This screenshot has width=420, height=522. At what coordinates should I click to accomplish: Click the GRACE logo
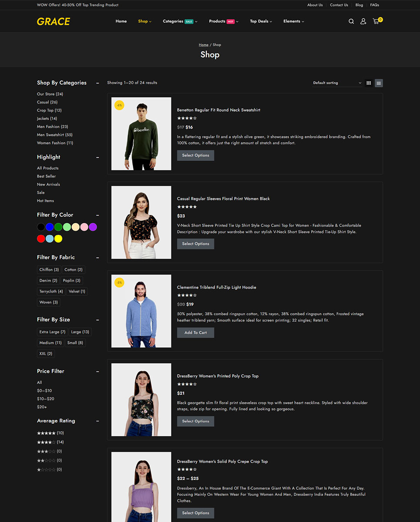coord(54,21)
